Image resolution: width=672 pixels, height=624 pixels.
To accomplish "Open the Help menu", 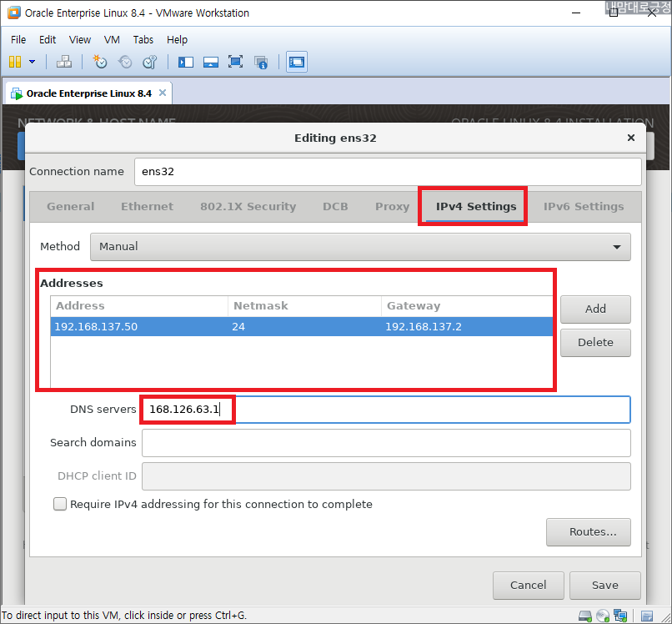I will [177, 39].
